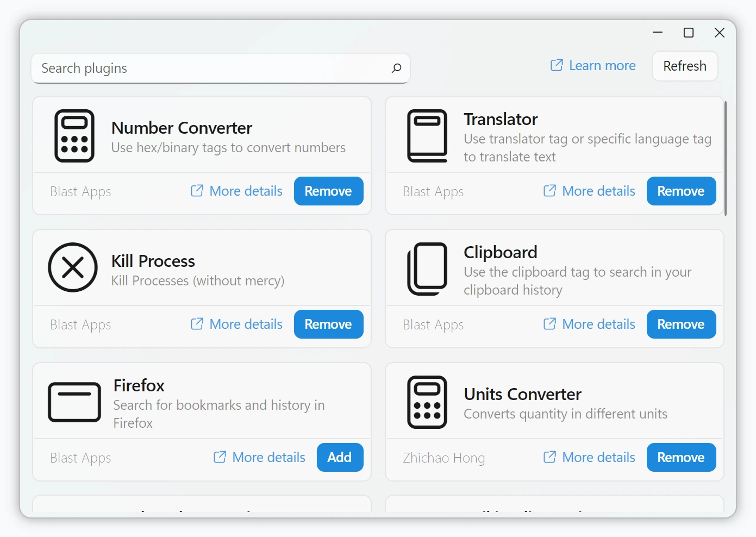This screenshot has height=537, width=756.
Task: Remove the Kill Process plugin
Action: click(328, 324)
